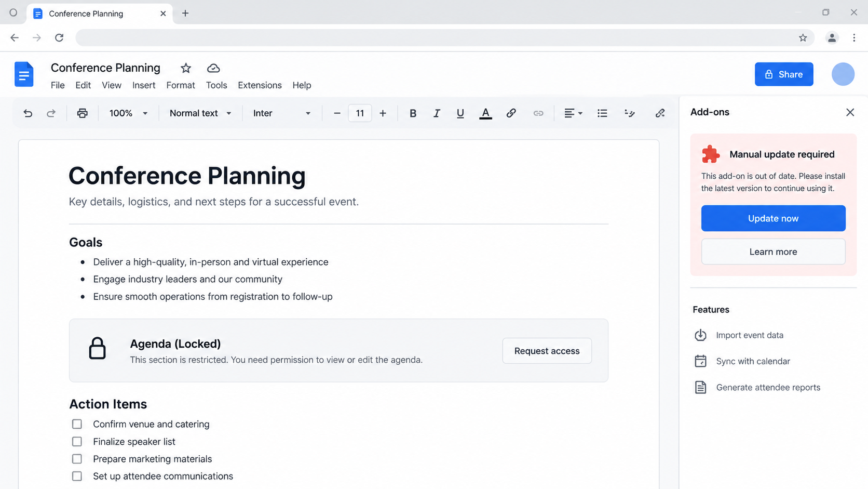Click the blue Share button
868x489 pixels.
tap(784, 74)
